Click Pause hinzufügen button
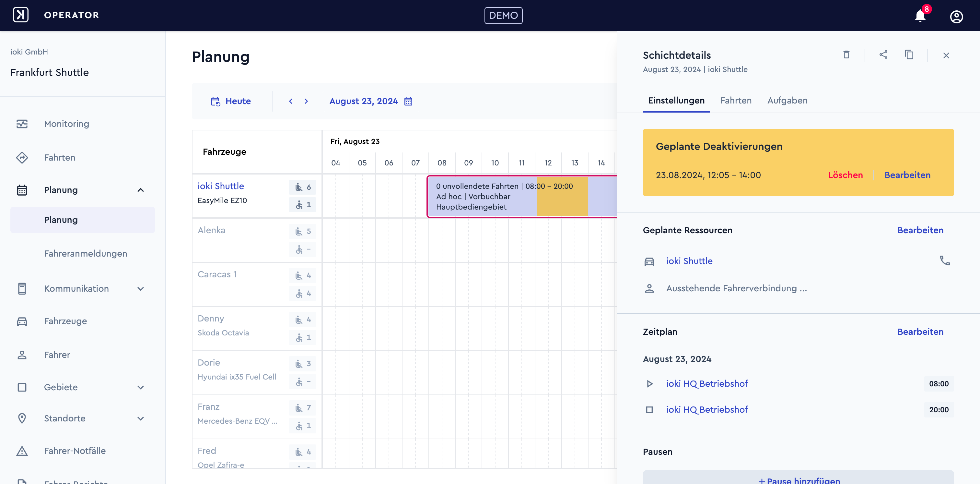 [798, 477]
